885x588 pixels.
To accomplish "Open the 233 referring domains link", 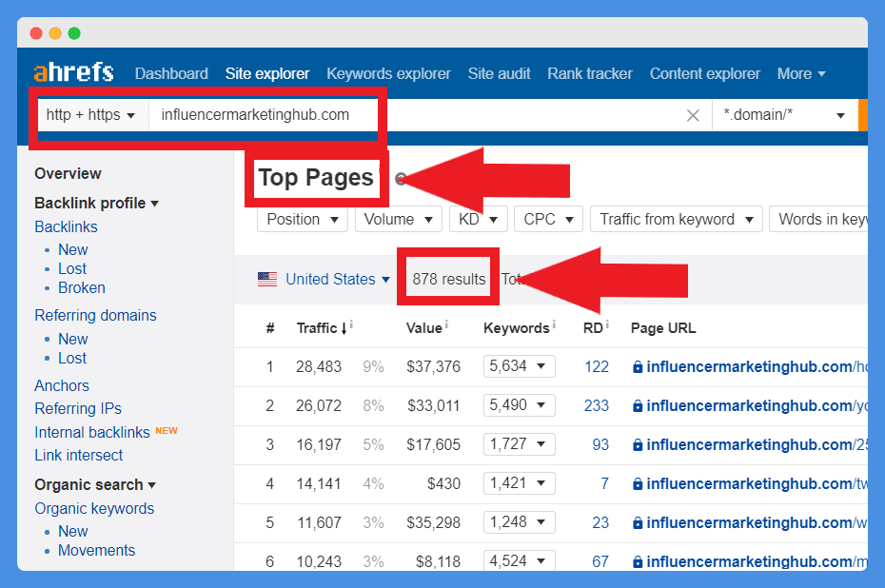I will (597, 405).
